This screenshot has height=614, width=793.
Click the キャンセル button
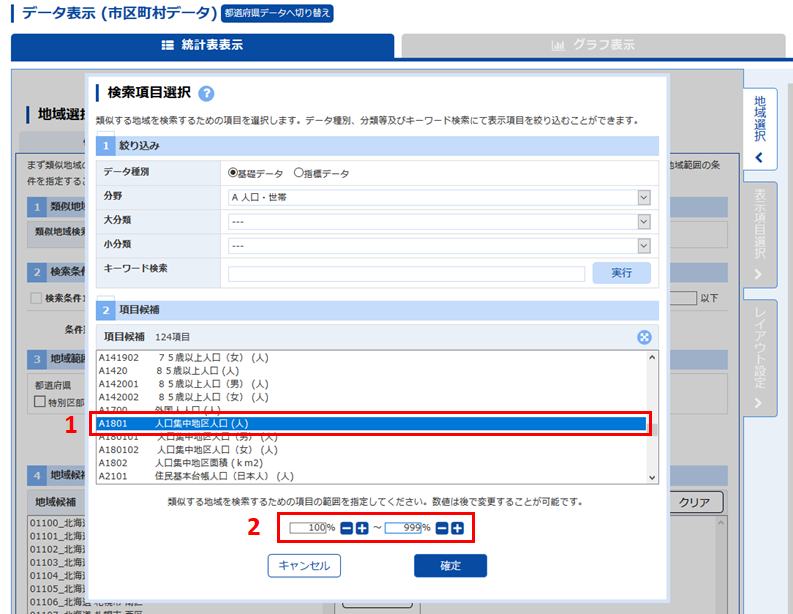[x=304, y=565]
